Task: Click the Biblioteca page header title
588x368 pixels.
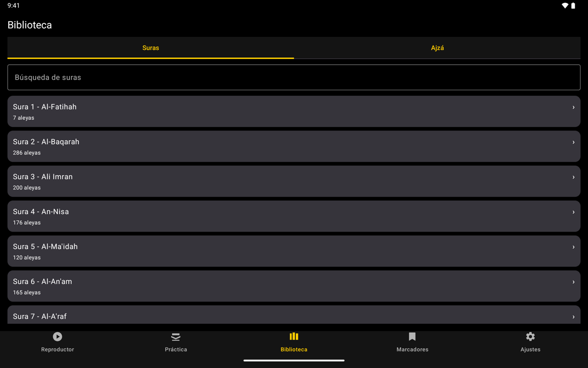Action: [29, 25]
